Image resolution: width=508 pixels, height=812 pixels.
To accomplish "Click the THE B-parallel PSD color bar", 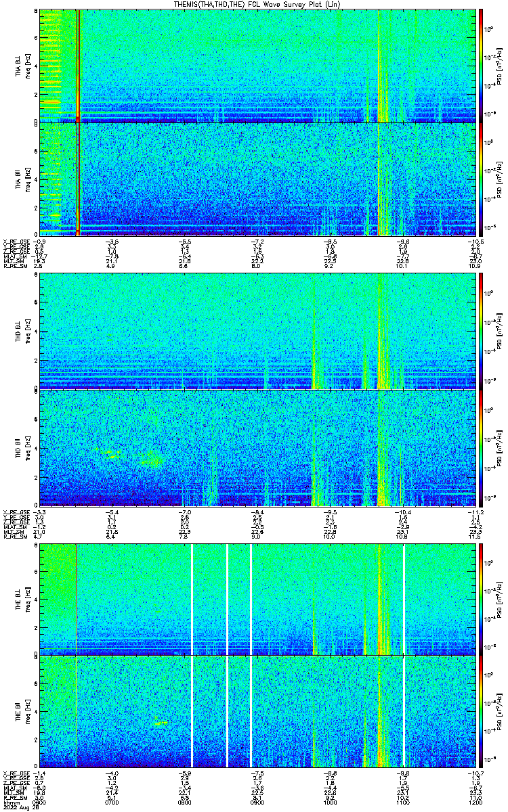I will (x=482, y=713).
